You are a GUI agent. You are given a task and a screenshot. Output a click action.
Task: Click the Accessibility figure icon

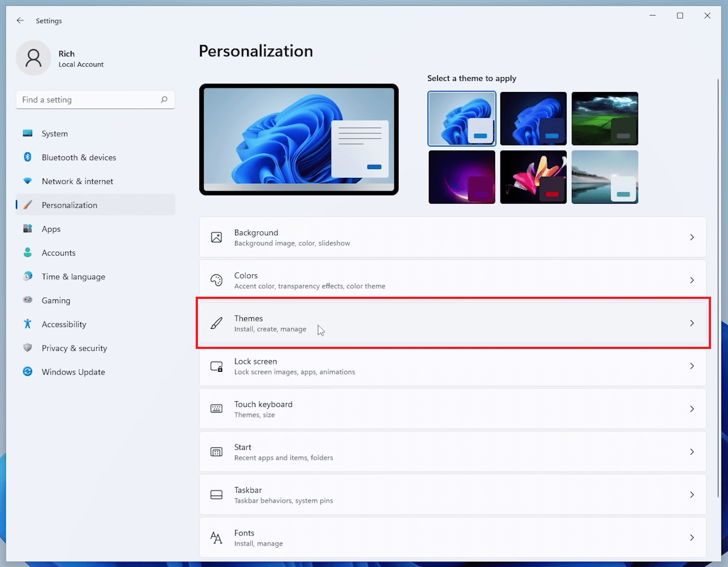coord(28,324)
